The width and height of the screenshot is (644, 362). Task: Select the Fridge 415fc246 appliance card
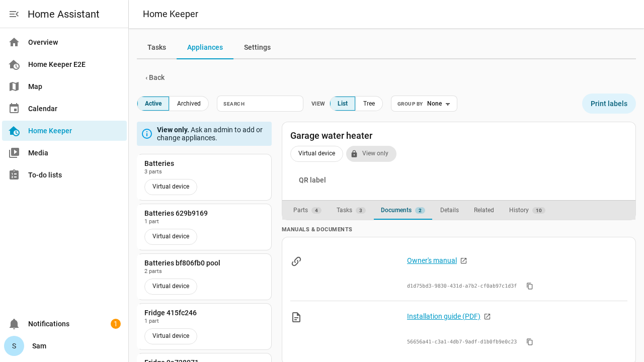204,326
